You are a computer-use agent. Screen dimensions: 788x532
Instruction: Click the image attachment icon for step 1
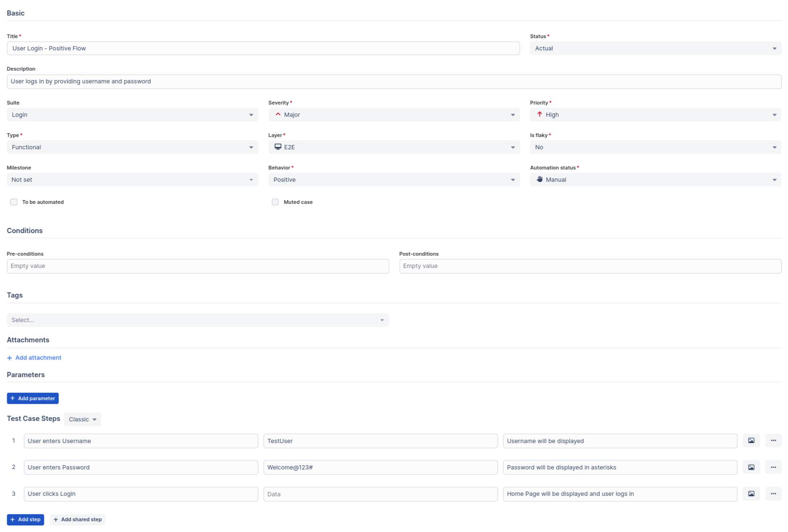click(751, 441)
